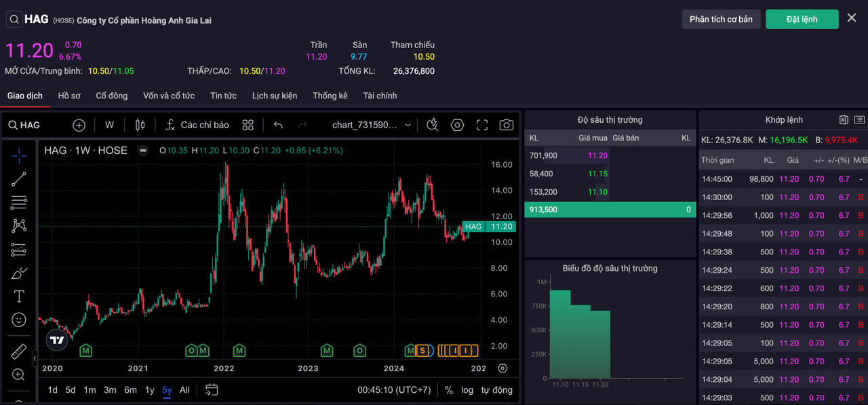The width and height of the screenshot is (868, 405).
Task: Enter fullscreen chart mode
Action: [x=482, y=125]
